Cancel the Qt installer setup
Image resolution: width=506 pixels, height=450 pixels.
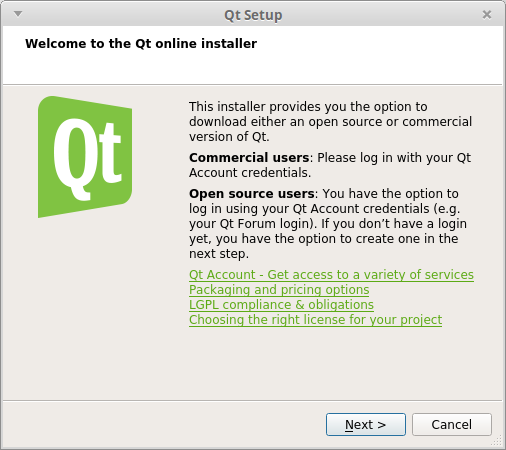pyautogui.click(x=452, y=424)
